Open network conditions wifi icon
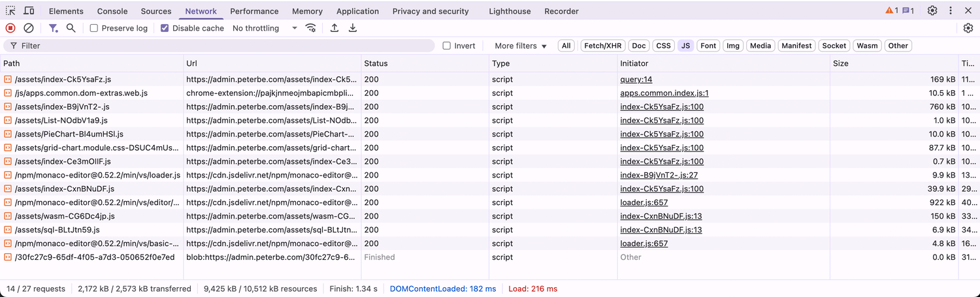980x297 pixels. tap(311, 28)
